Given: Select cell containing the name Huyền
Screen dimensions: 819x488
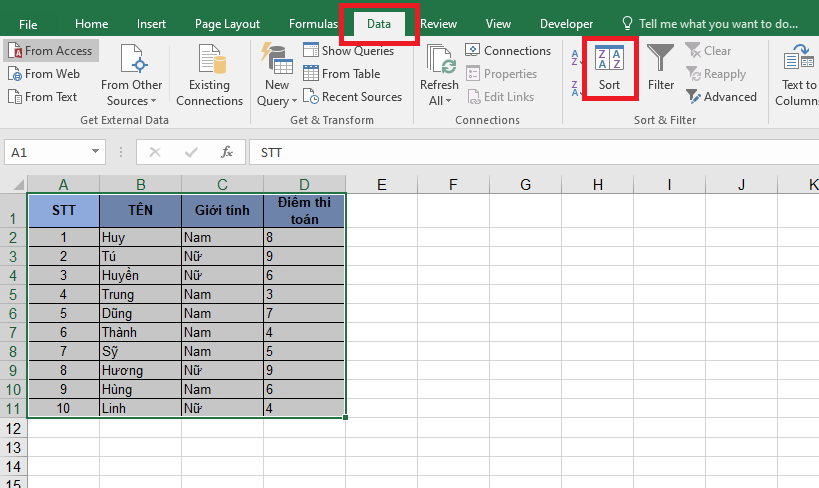Looking at the screenshot, I should click(x=140, y=275).
